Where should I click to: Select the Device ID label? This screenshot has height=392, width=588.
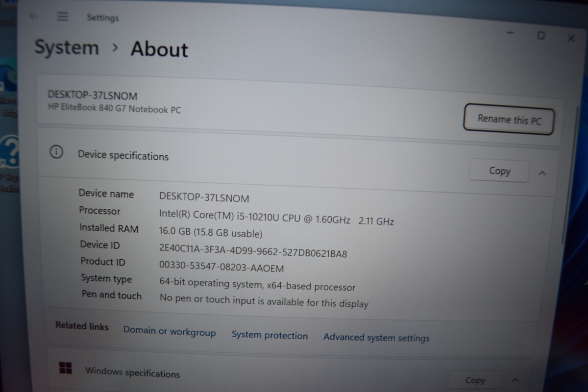(100, 245)
